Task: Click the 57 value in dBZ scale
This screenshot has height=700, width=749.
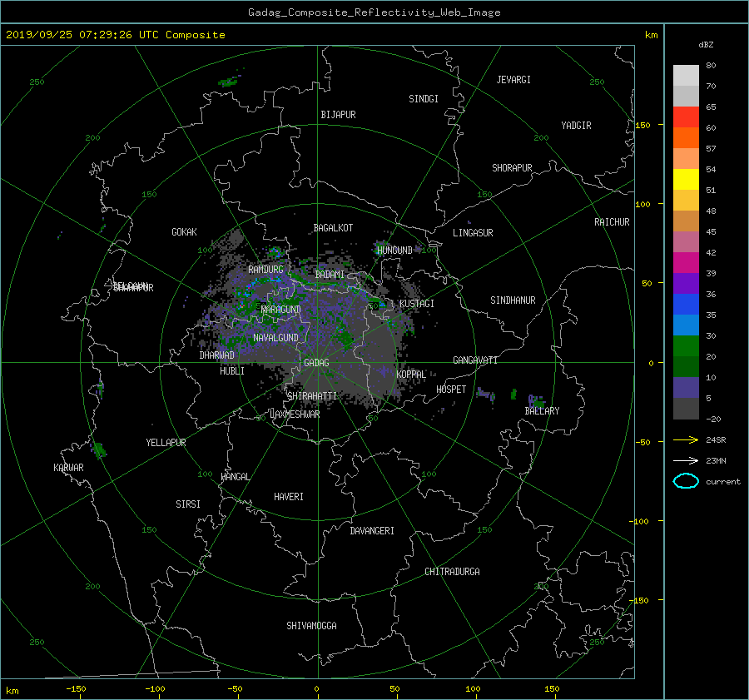Action: coord(711,149)
